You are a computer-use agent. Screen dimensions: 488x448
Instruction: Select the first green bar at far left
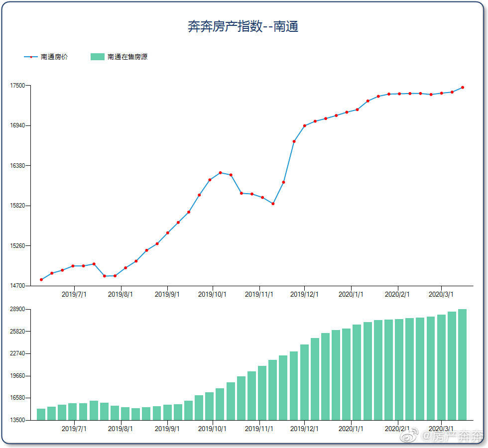coord(41,414)
